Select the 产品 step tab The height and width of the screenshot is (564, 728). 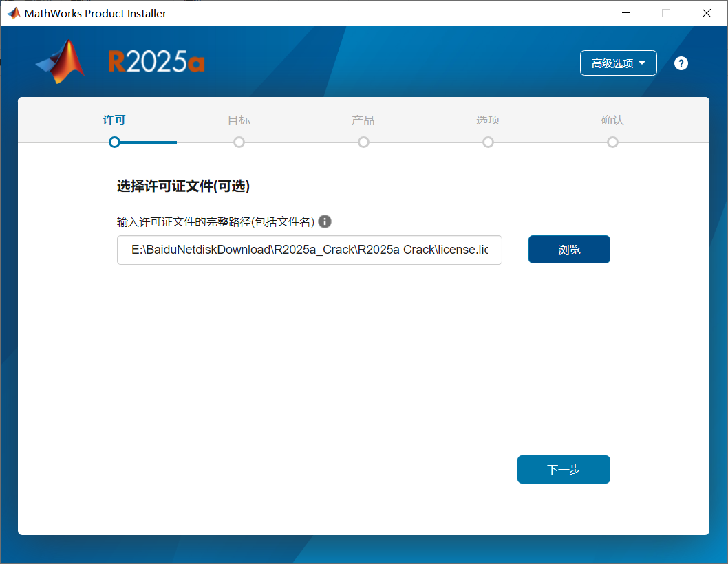click(363, 120)
